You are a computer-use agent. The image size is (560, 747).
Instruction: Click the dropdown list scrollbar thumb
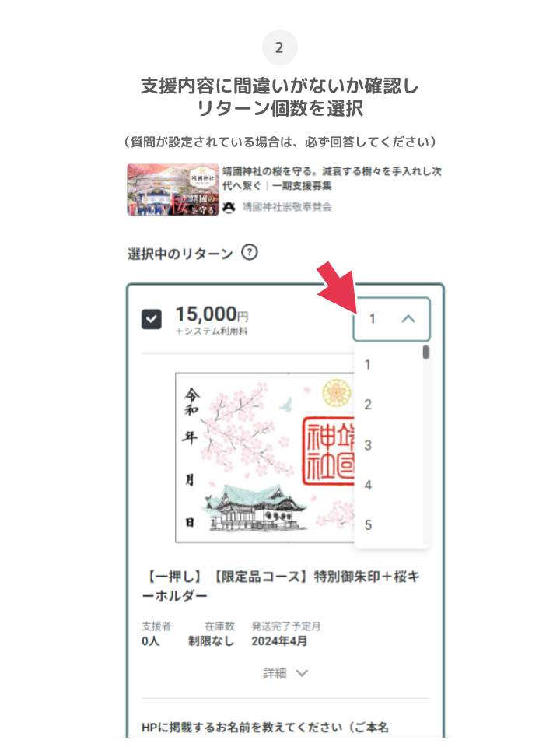coord(426,352)
